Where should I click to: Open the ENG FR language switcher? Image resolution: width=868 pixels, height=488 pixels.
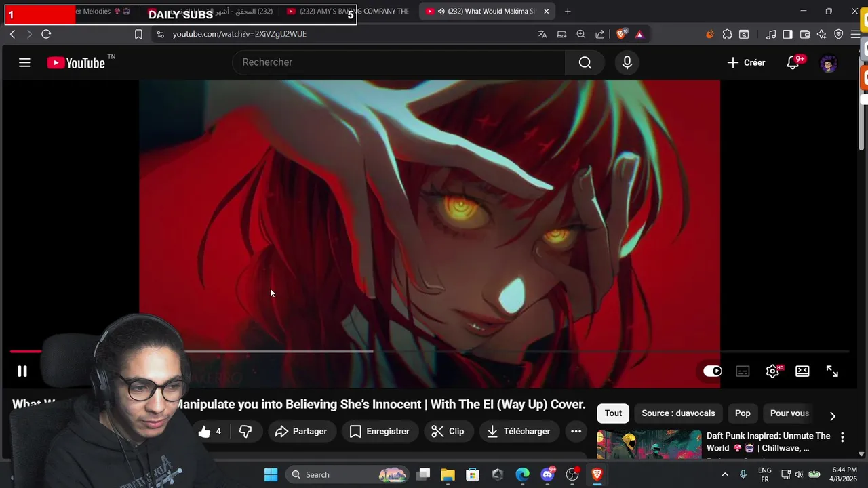(764, 474)
